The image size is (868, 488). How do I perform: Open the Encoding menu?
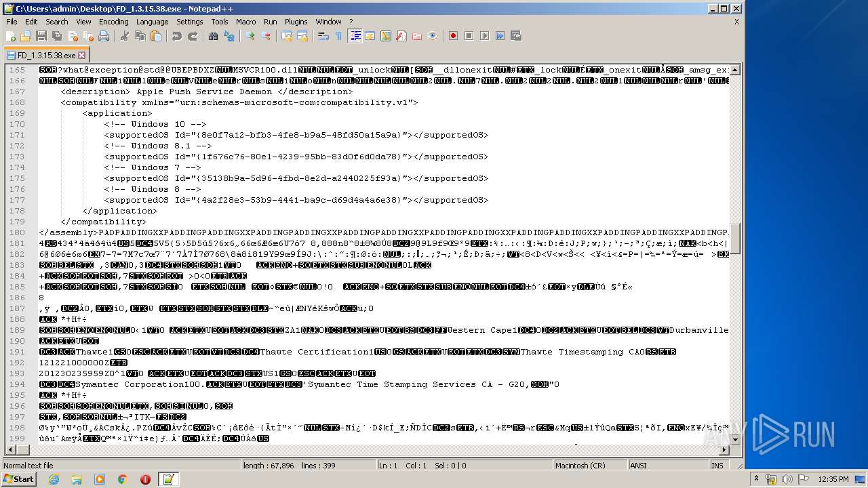[x=114, y=22]
